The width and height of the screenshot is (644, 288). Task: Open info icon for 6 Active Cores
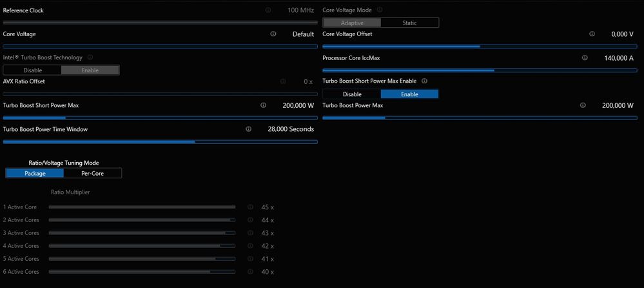click(250, 272)
